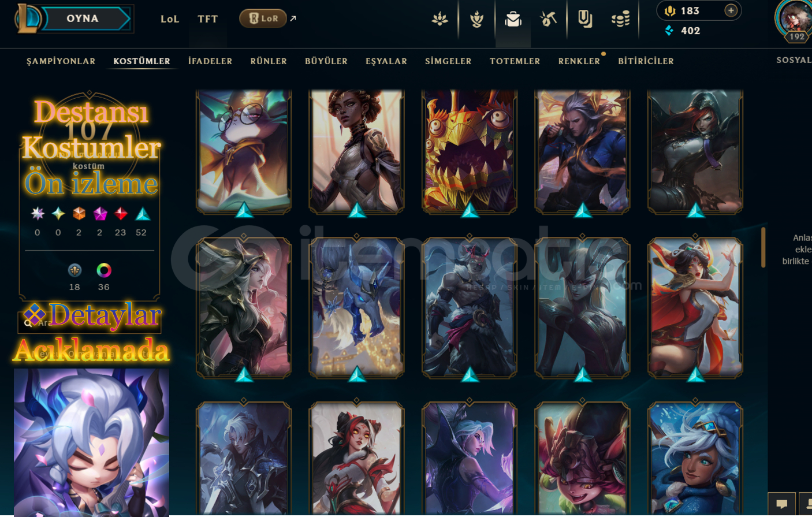812x517 pixels.
Task: Select the Yuumi glasses skin thumbnail
Action: 244,152
